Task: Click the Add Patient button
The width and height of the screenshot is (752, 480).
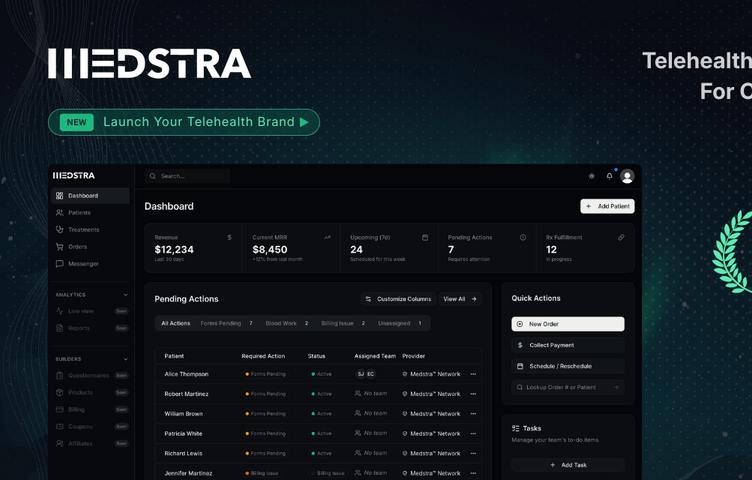Action: [607, 206]
